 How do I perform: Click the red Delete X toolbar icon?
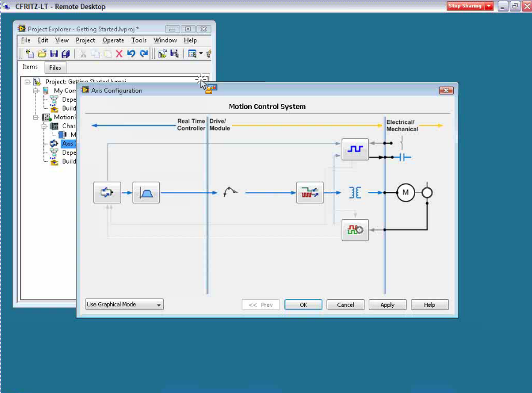tap(119, 54)
